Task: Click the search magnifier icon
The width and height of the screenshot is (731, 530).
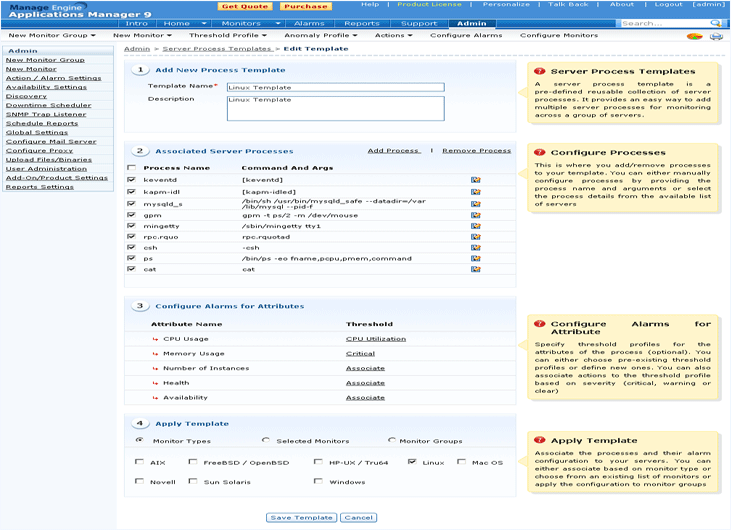Action: 715,23
